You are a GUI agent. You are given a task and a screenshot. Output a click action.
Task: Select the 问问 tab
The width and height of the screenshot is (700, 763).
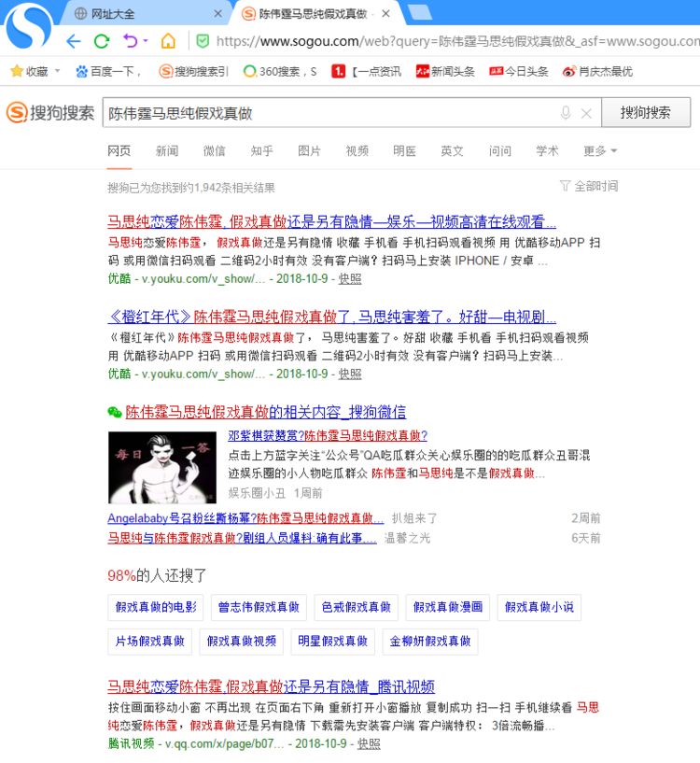500,151
